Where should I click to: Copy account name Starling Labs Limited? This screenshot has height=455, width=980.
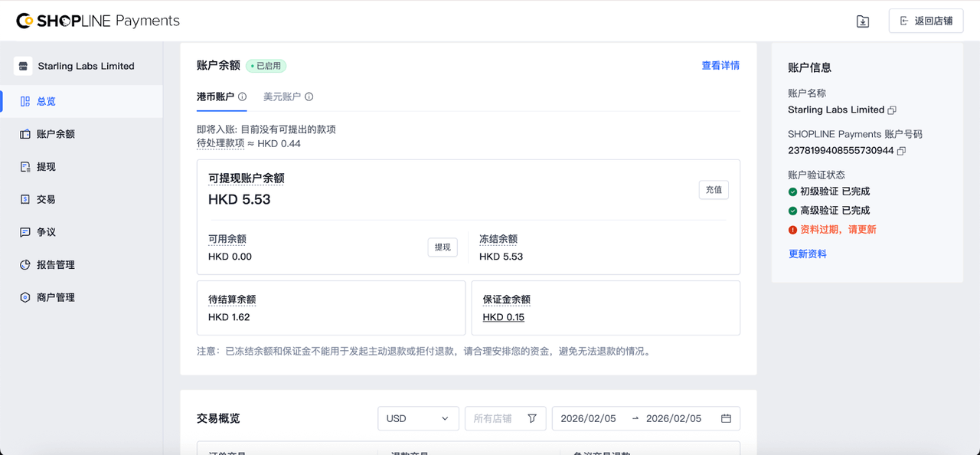point(892,110)
